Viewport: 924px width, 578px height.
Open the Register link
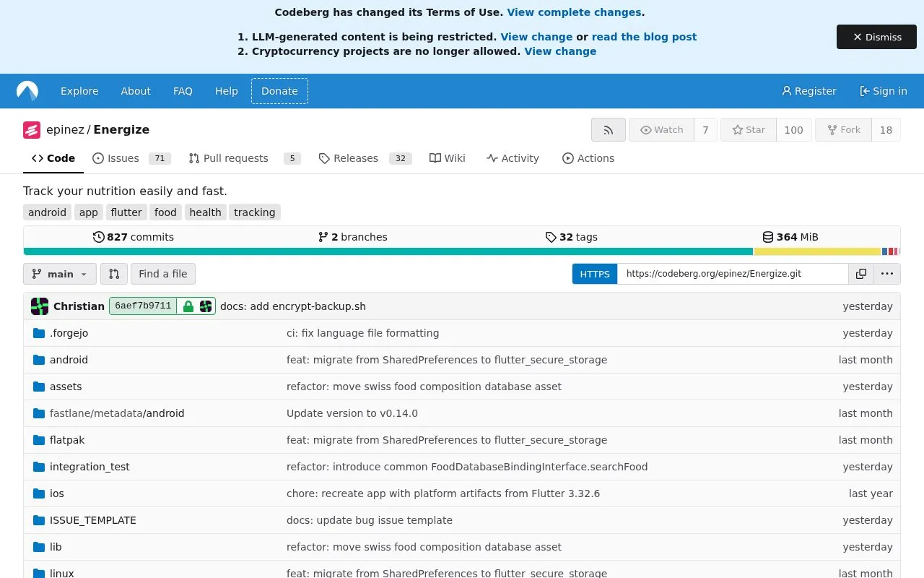click(809, 91)
